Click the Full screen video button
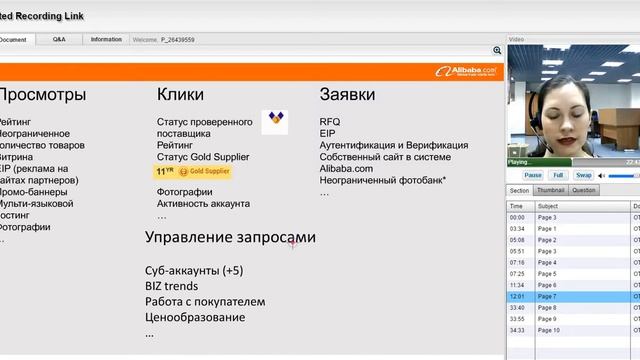The width and height of the screenshot is (640, 360). 558,176
